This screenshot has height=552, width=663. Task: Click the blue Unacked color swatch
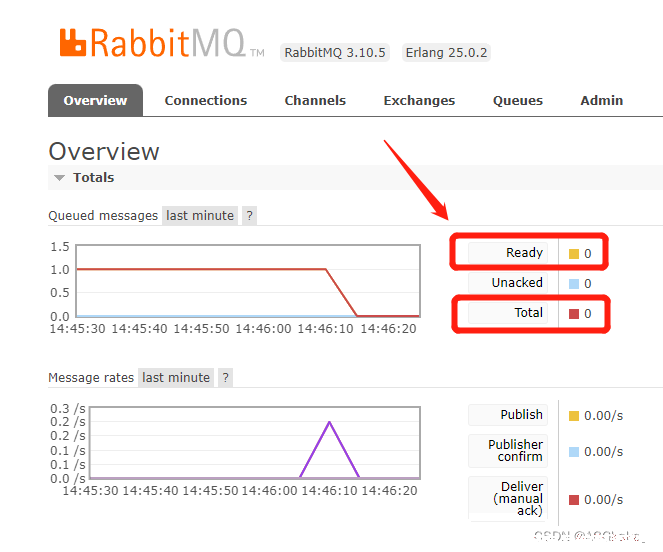point(574,284)
